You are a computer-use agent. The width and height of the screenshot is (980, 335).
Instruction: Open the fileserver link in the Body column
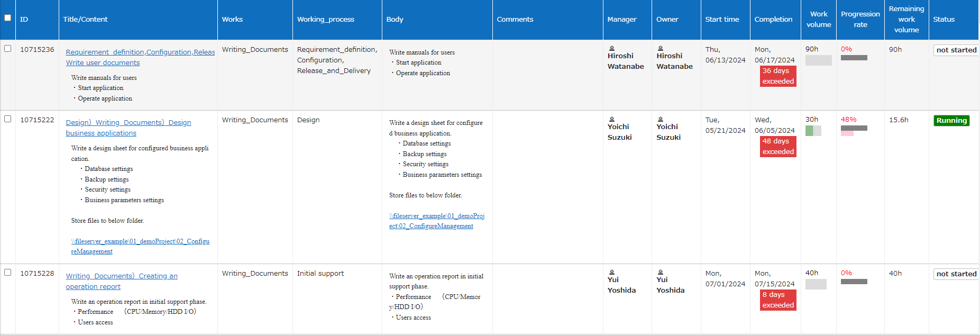click(437, 221)
